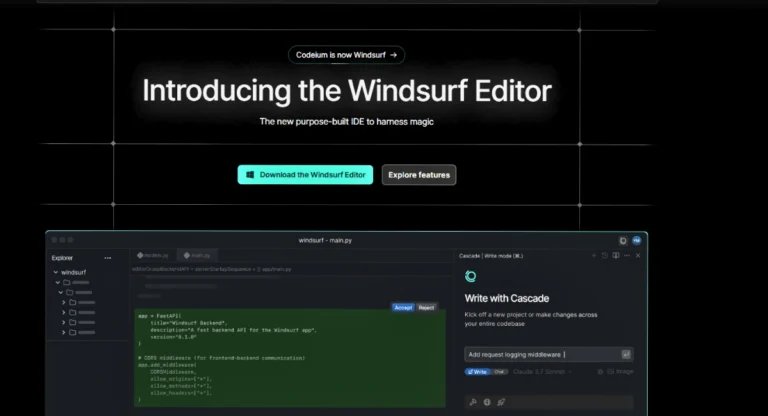Collapse the second nested folder chevron

point(61,293)
